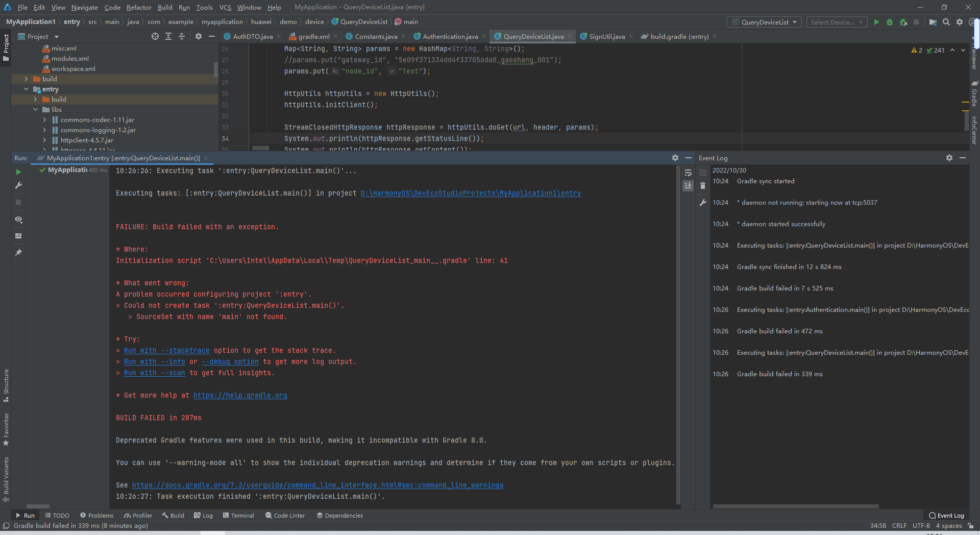Image resolution: width=980 pixels, height=535 pixels.
Task: Pin the Run tab with pin icon
Action: coord(18,253)
